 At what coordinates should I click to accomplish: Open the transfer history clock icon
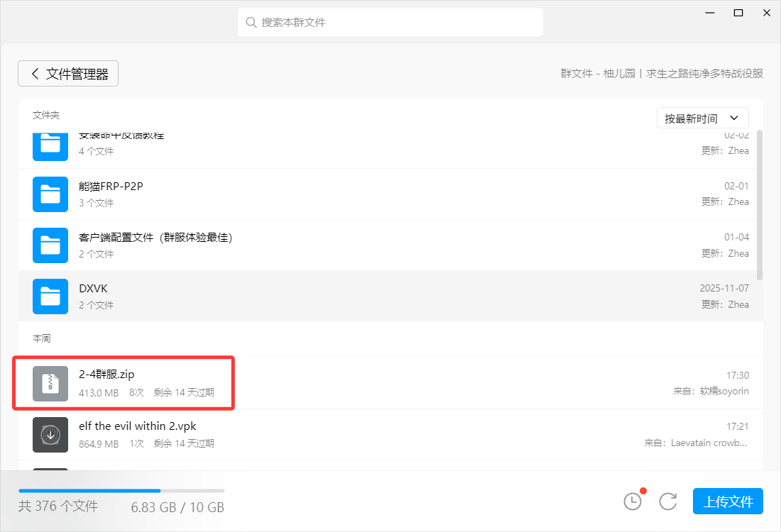tap(632, 501)
